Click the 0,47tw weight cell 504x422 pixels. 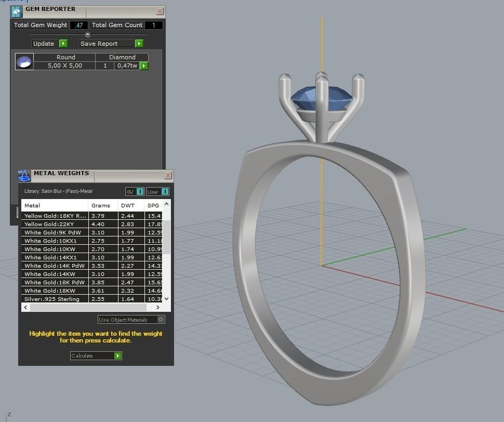127,65
